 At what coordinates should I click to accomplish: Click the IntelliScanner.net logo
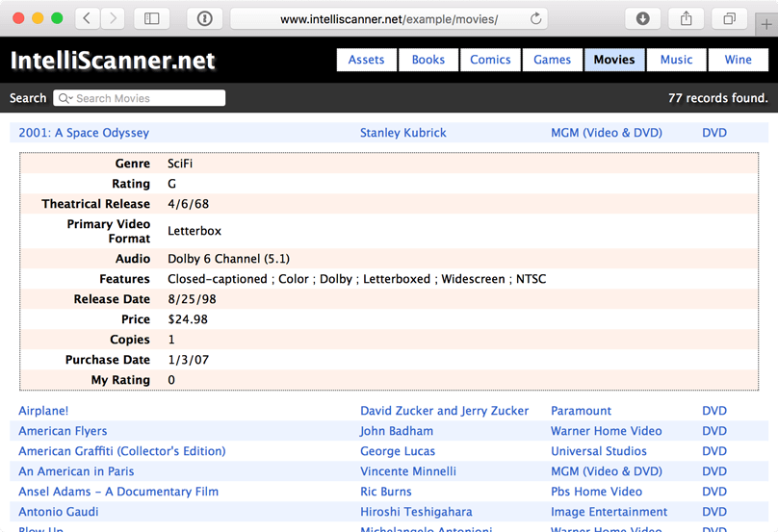pos(113,61)
